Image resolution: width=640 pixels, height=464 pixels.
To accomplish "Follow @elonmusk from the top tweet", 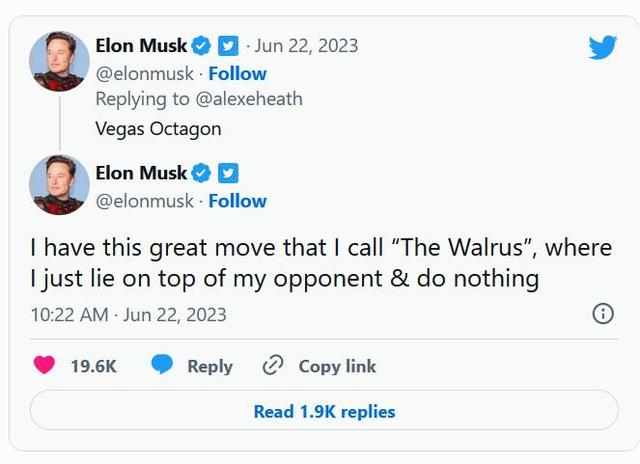I will (x=238, y=74).
